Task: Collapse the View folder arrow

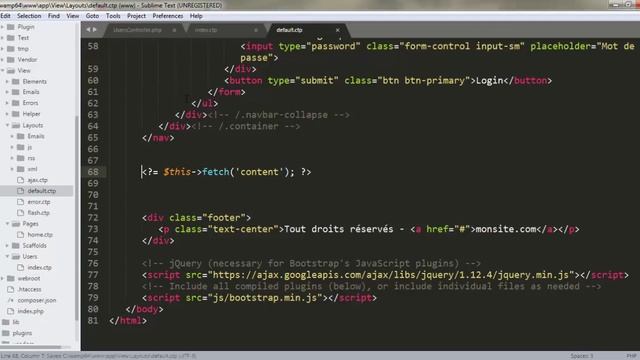Action: point(2,71)
